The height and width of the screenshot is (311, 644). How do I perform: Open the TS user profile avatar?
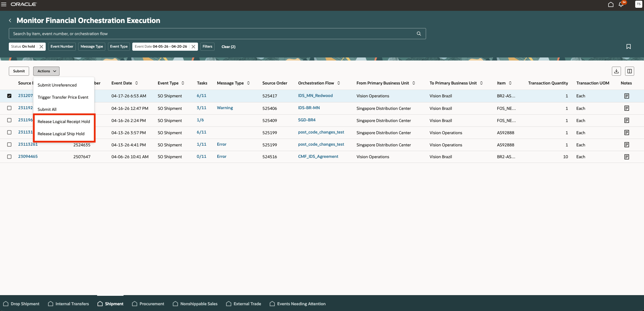[x=638, y=4]
